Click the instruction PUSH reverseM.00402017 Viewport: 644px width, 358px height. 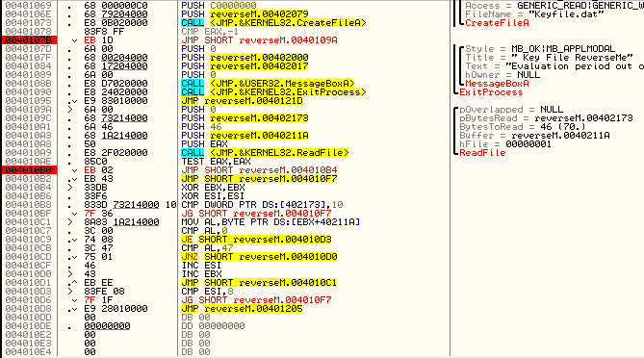tap(245, 66)
